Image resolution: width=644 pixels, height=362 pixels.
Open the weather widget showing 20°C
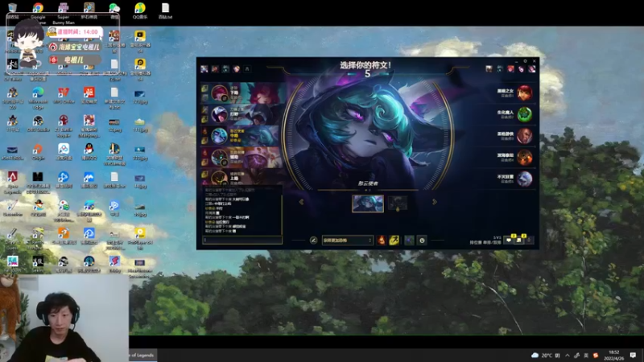point(546,355)
